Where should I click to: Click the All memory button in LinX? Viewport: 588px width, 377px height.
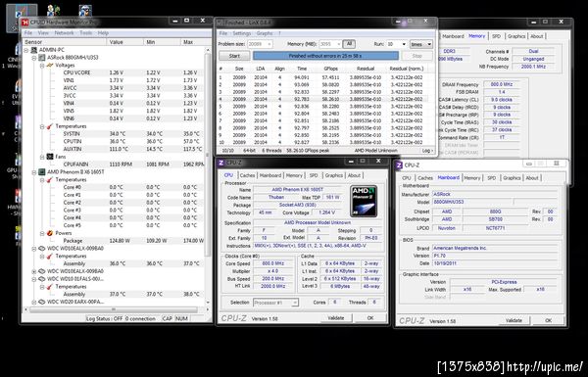tap(349, 44)
